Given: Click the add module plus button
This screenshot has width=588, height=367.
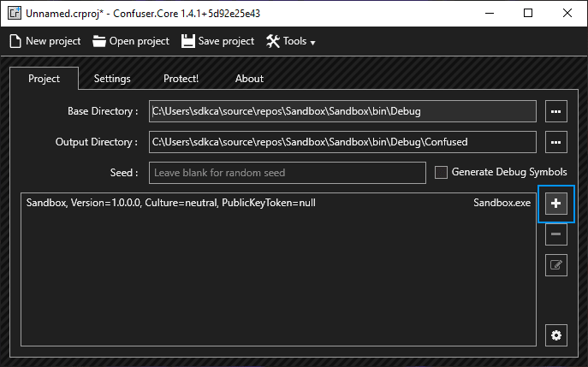Looking at the screenshot, I should point(555,204).
